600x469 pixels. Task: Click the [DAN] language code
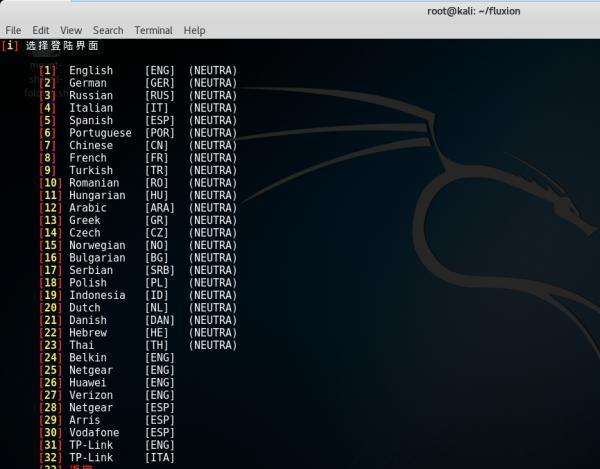tap(160, 320)
